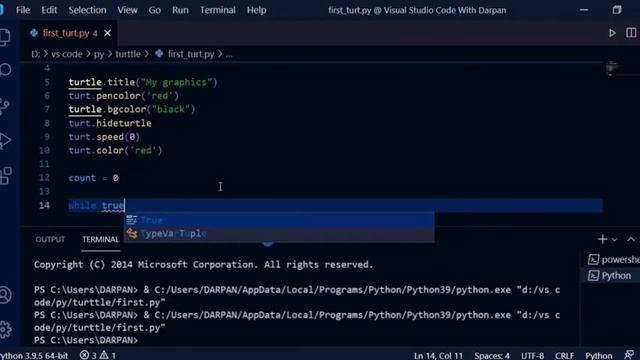Click the 'vs code' breadcrumb segment
Viewport: 640px width, 360px height.
click(67, 54)
